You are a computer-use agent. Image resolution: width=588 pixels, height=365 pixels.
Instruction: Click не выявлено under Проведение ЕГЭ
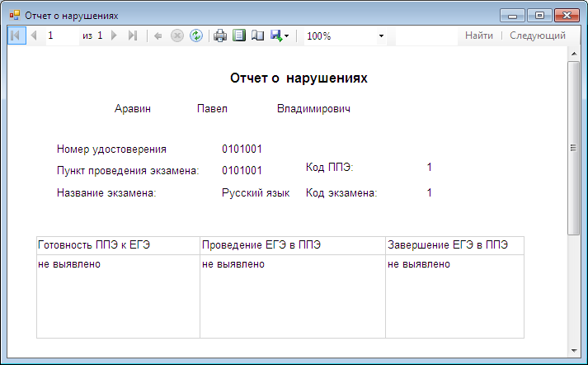(x=233, y=264)
